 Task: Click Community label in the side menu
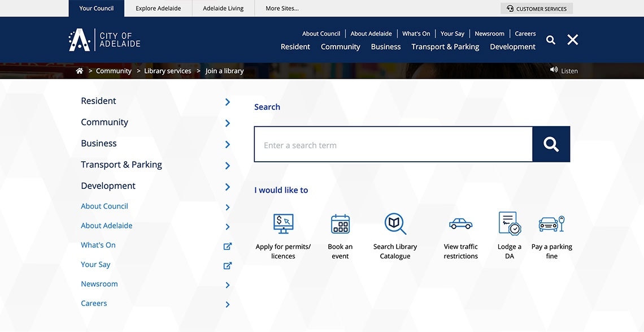105,122
